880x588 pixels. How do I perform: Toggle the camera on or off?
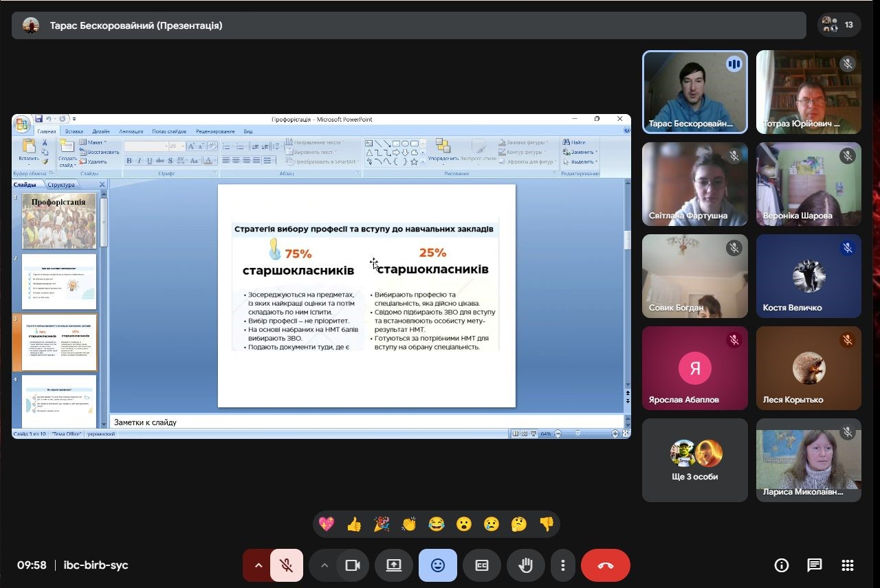(x=353, y=565)
